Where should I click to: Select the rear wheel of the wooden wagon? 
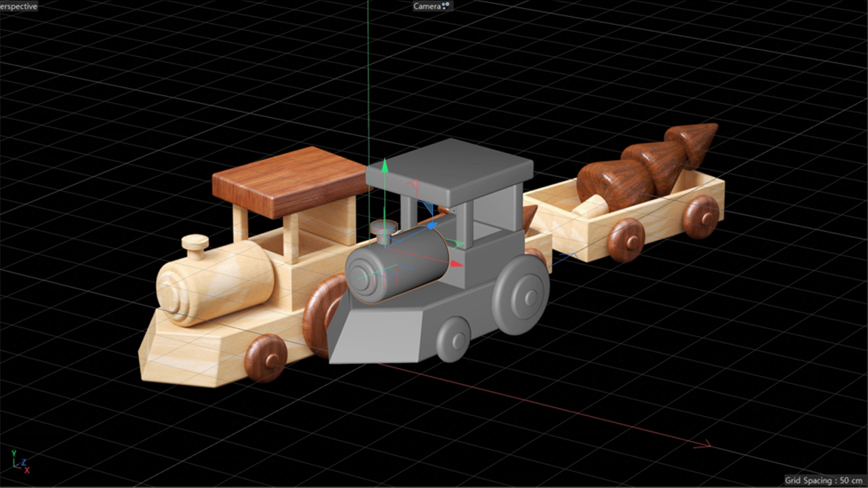[702, 217]
